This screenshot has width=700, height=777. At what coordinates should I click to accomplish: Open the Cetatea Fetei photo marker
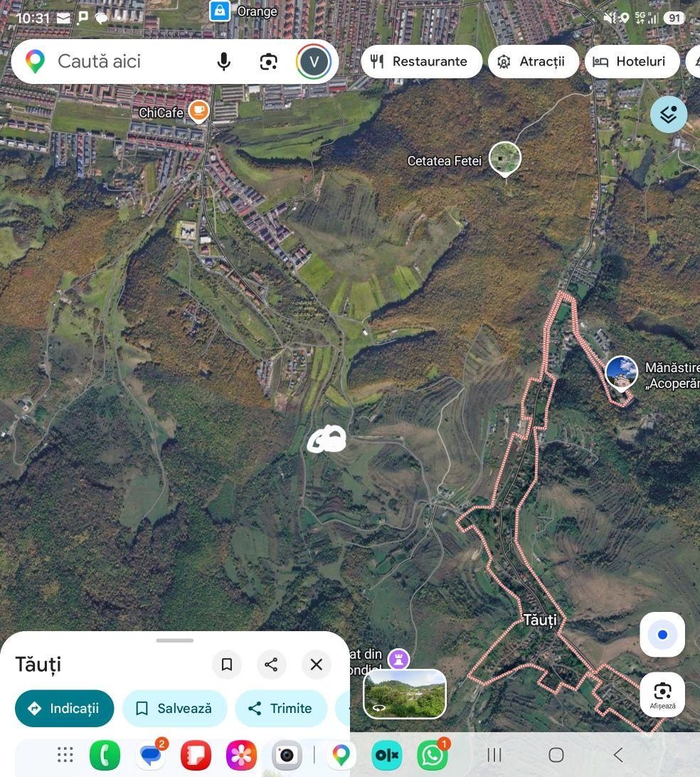click(x=505, y=159)
